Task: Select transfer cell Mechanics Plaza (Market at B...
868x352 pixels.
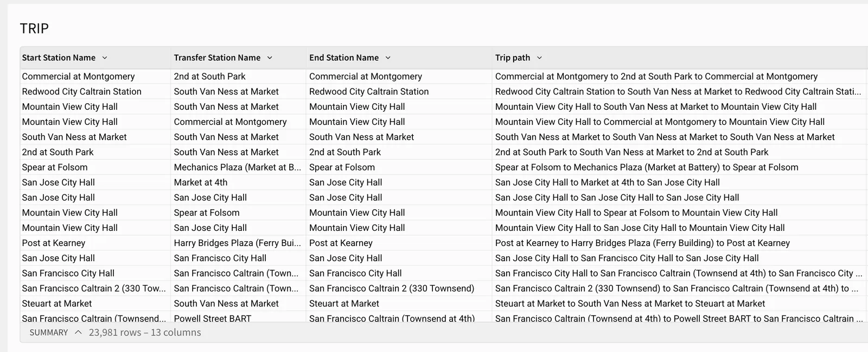Action: (237, 168)
